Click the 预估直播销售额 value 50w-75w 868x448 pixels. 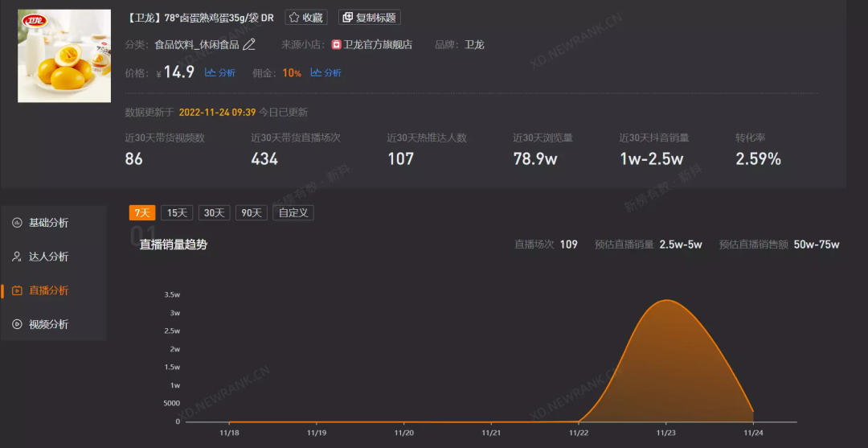(x=817, y=245)
